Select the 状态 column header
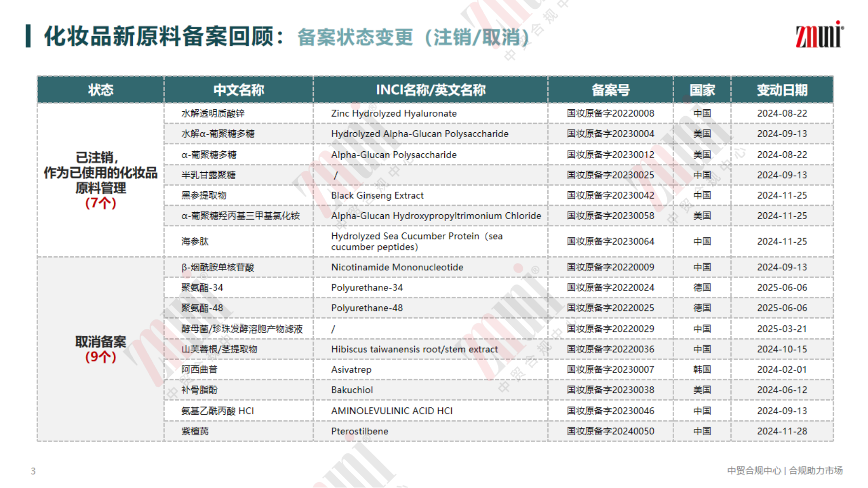Viewport: 868px width, 488px height. 101,90
